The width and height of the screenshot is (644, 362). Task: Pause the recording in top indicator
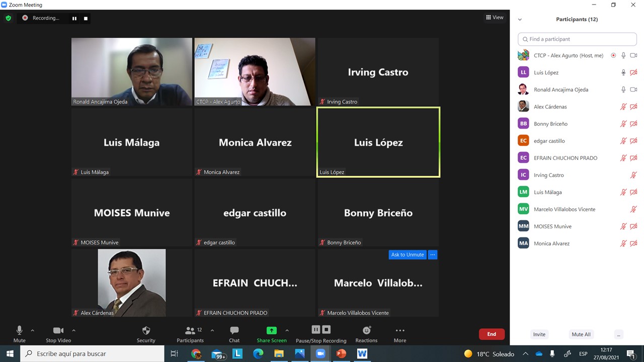coord(74,19)
